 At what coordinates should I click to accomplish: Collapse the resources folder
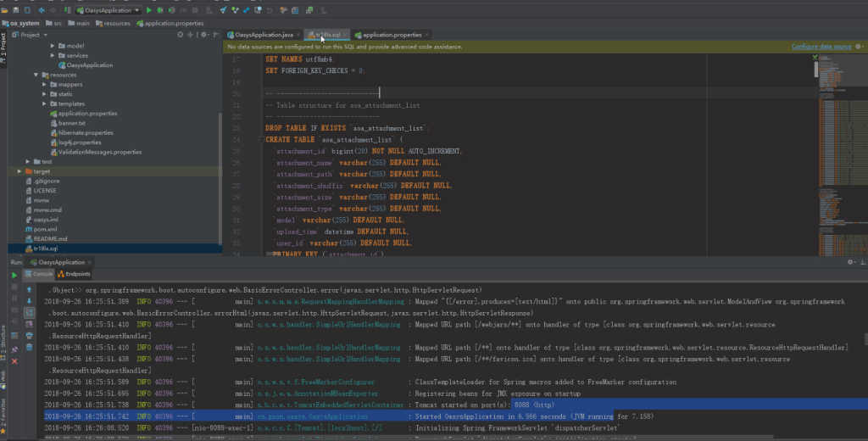pos(36,75)
